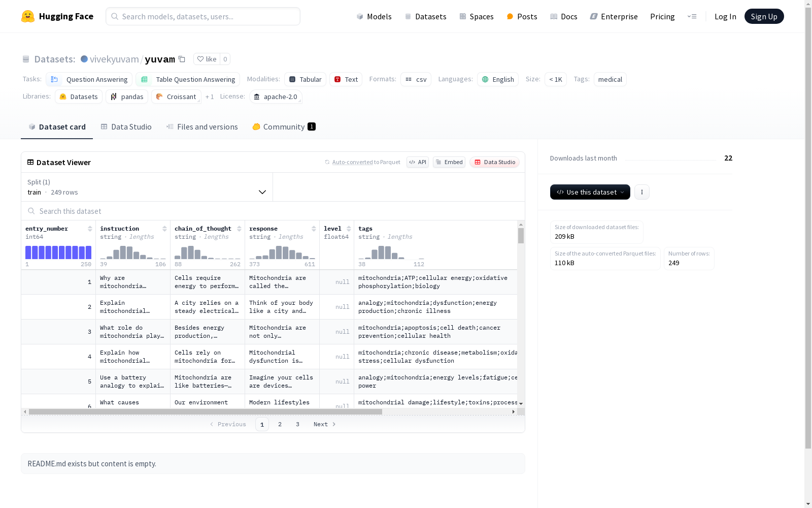Open the more options kebab button
The height and width of the screenshot is (508, 812).
[x=642, y=192]
